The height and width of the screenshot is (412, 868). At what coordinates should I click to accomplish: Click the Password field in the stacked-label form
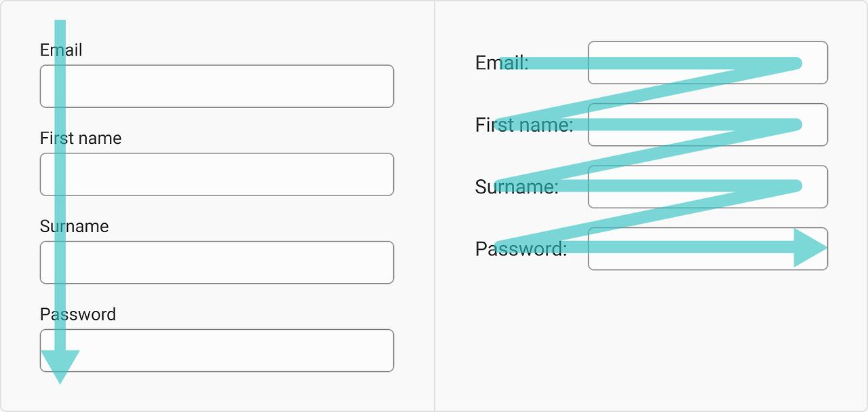(217, 351)
